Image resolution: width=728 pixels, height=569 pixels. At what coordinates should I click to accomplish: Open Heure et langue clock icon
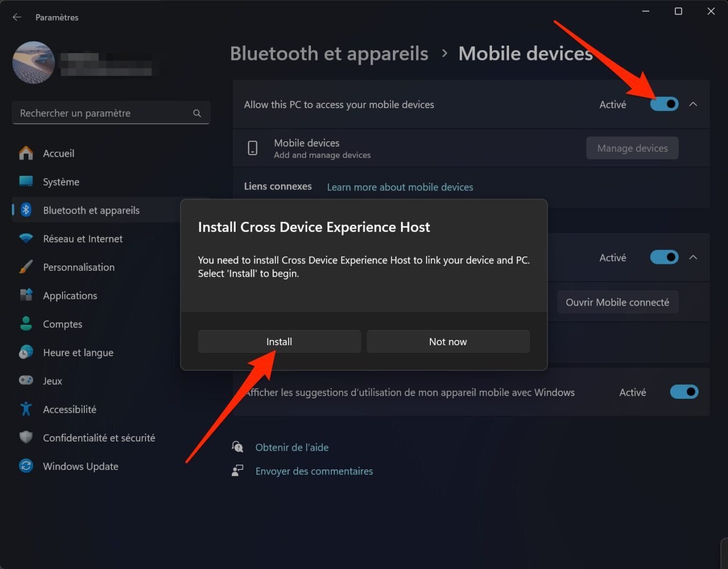click(x=26, y=352)
